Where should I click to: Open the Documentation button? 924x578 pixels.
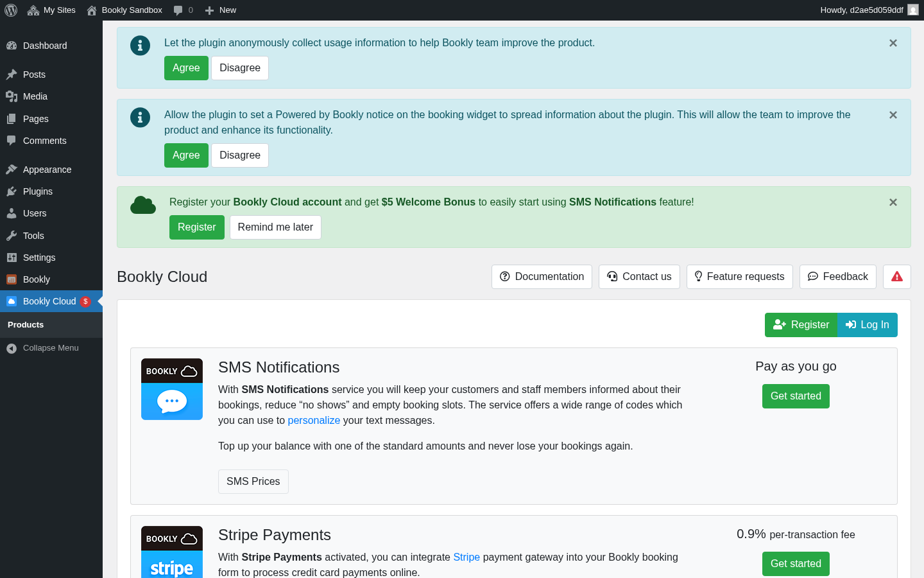coord(542,277)
